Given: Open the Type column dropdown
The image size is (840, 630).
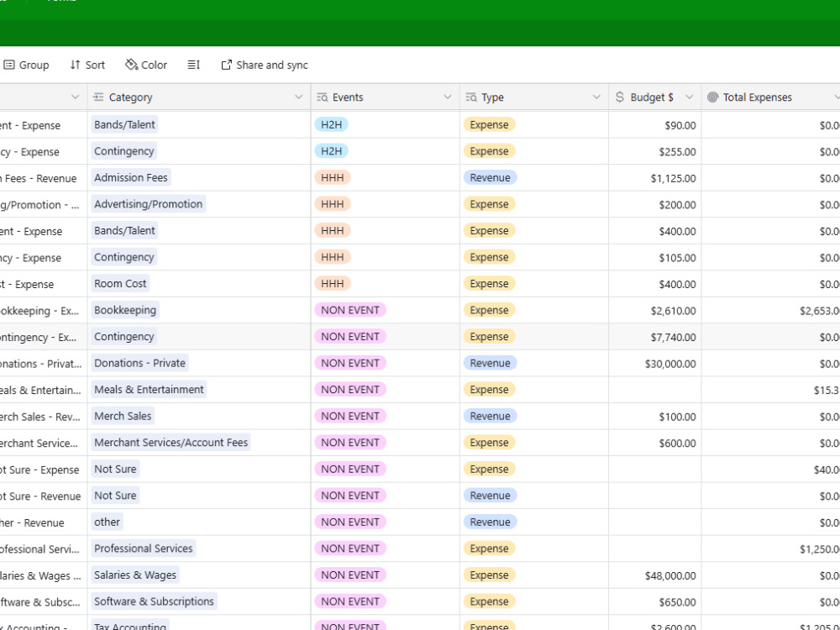Looking at the screenshot, I should click(596, 97).
